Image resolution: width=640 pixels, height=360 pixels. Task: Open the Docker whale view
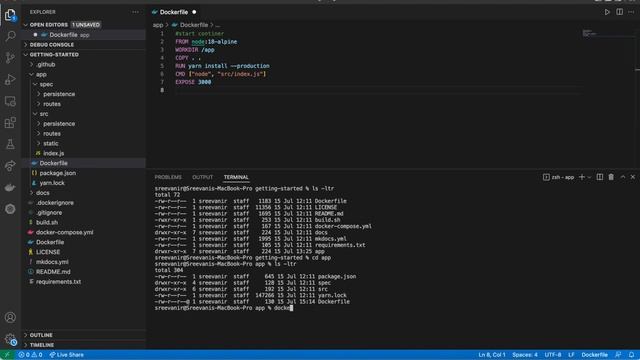pos(10,187)
